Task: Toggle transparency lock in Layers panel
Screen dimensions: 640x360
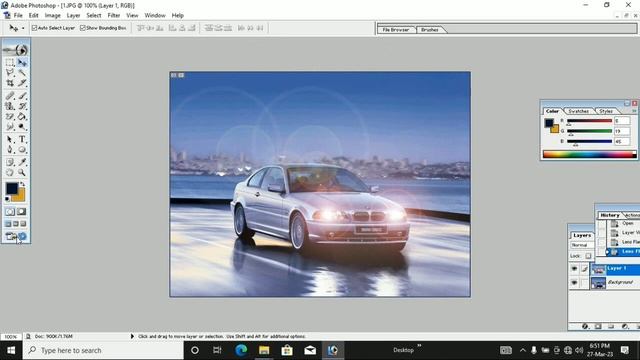Action: [588, 256]
